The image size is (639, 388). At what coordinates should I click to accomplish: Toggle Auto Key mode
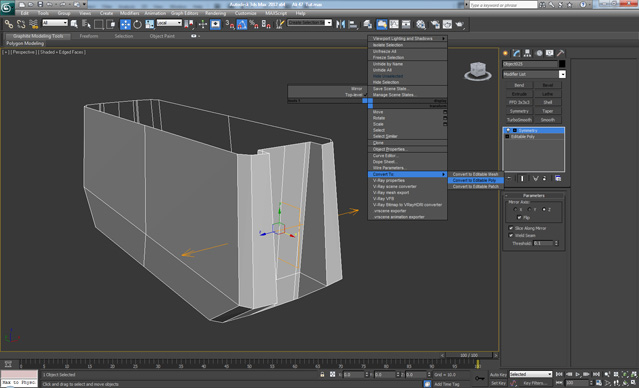click(x=498, y=375)
